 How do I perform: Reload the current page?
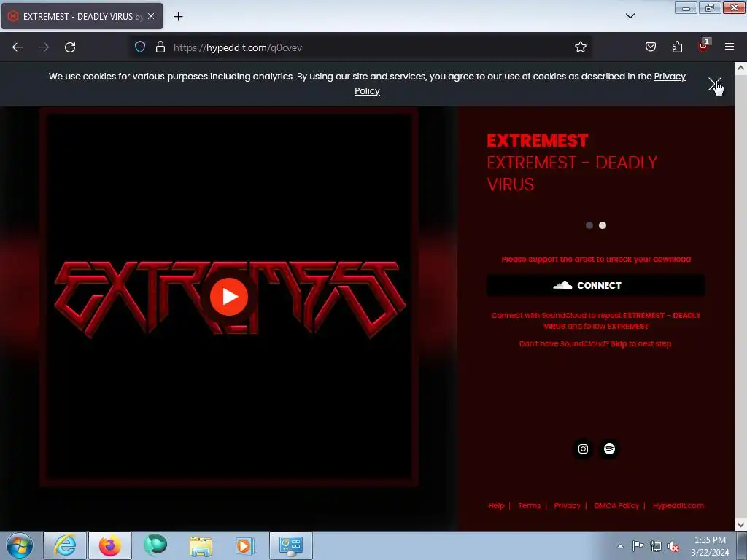(x=70, y=47)
